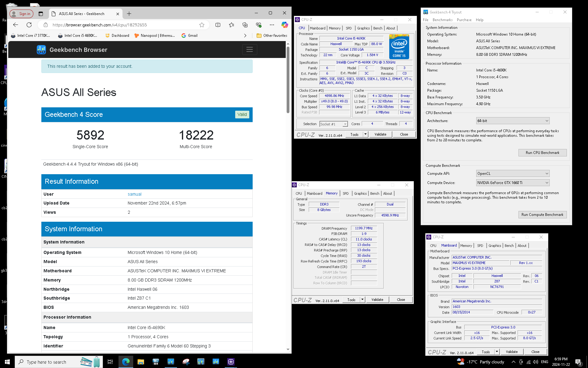This screenshot has height=368, width=588.
Task: Open Windows Start menu
Action: (x=7, y=362)
